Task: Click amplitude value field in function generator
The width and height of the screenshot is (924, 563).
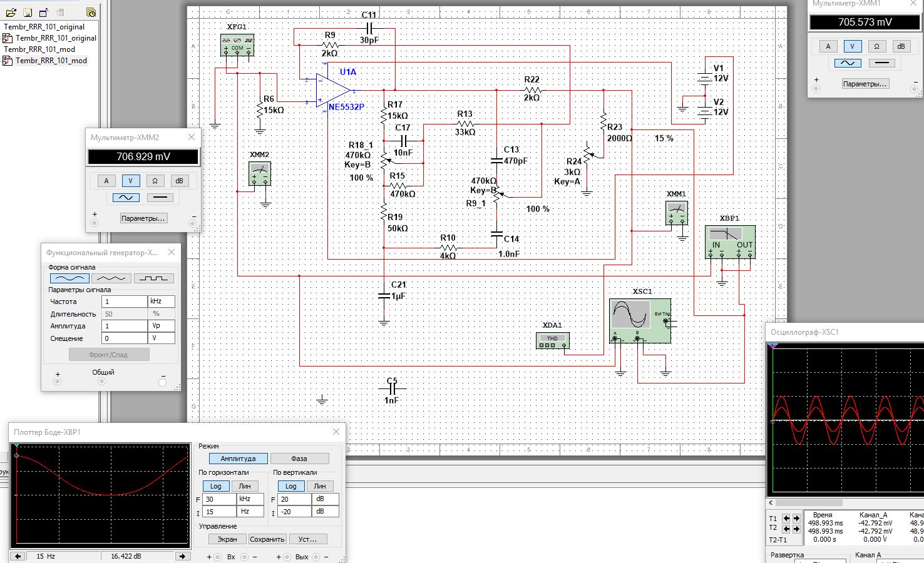Action: point(125,326)
